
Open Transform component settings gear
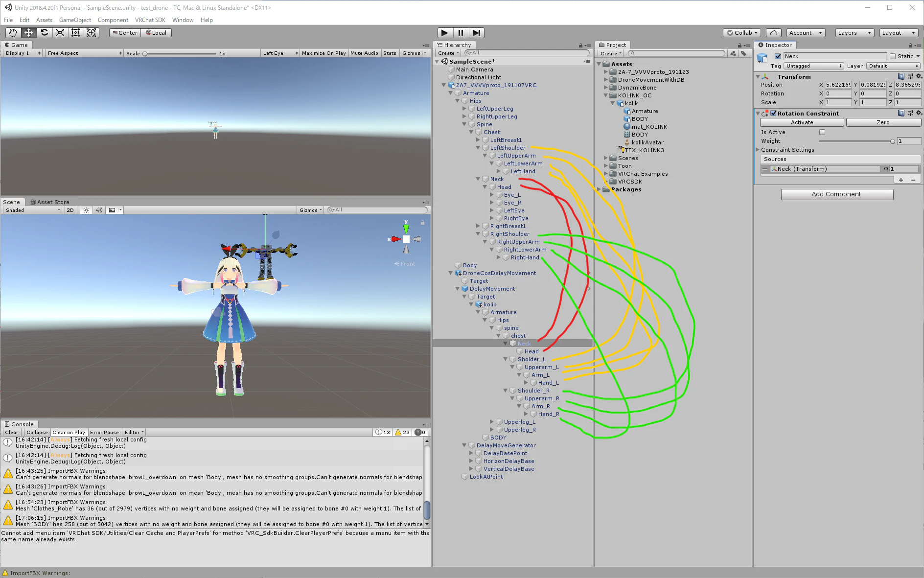[919, 76]
